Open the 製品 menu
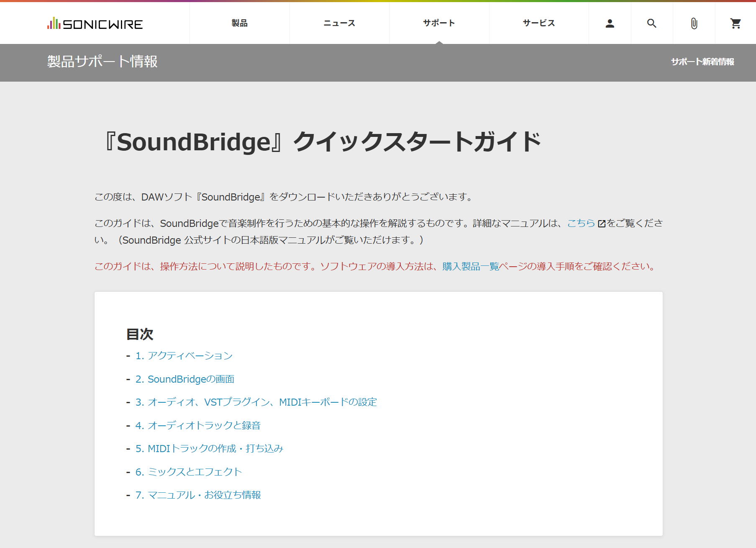This screenshot has height=548, width=756. coord(240,23)
